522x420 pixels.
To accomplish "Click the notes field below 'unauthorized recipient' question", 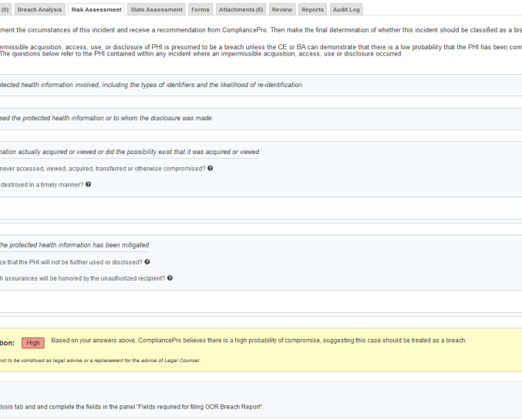I will pyautogui.click(x=261, y=301).
